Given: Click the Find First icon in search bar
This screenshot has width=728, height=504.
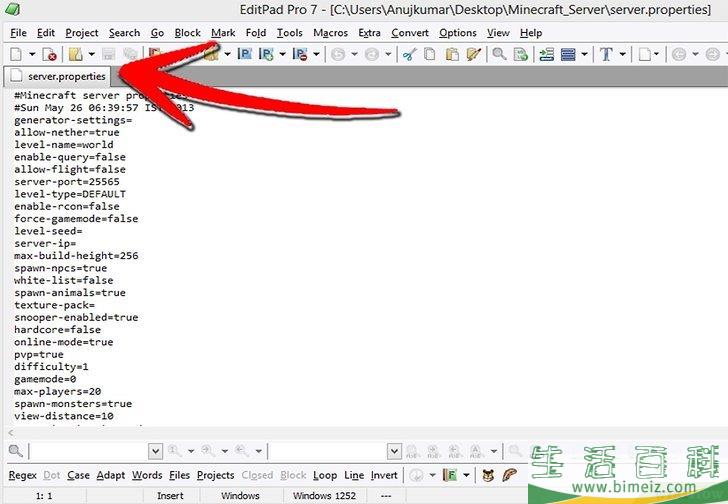Looking at the screenshot, I should pos(174,450).
